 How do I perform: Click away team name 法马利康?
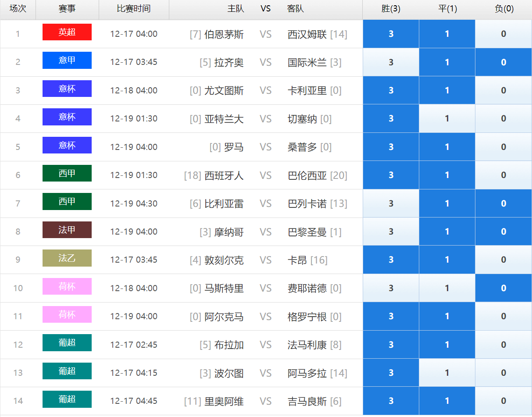point(307,345)
